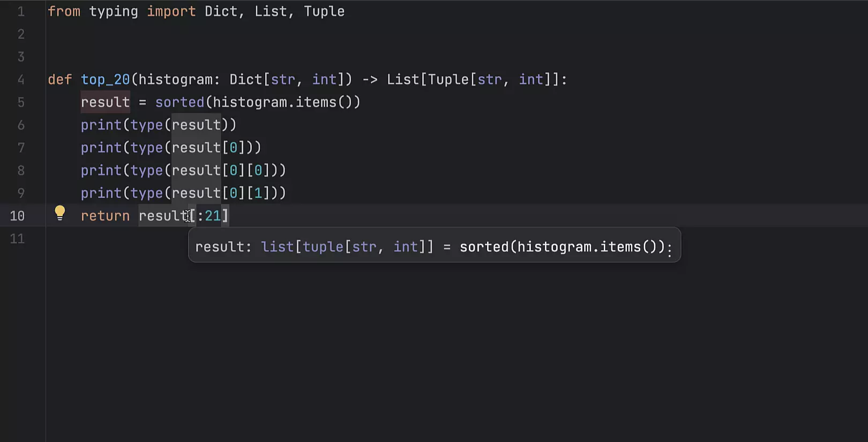
Task: Click line number 10 in the gutter
Action: tap(17, 216)
